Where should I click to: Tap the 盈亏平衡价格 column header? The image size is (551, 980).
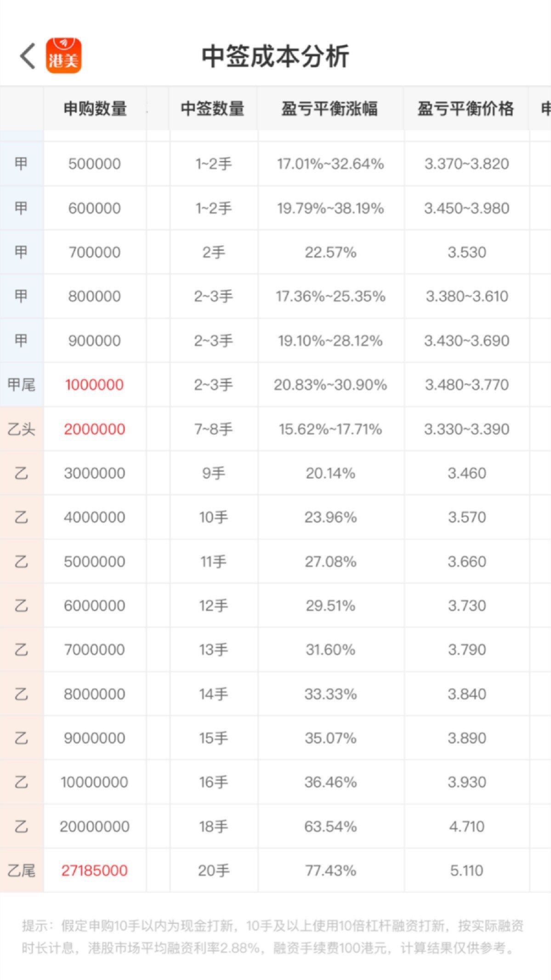pyautogui.click(x=466, y=109)
